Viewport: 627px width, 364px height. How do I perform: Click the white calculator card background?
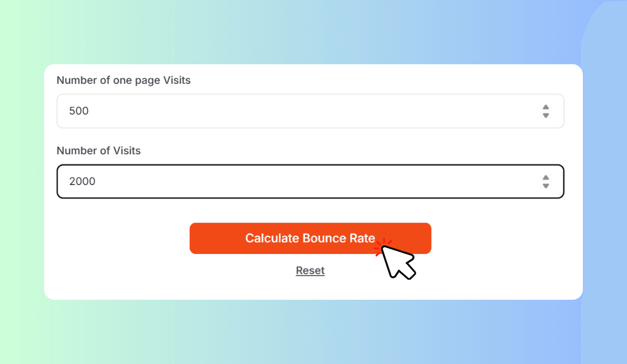tap(107, 287)
